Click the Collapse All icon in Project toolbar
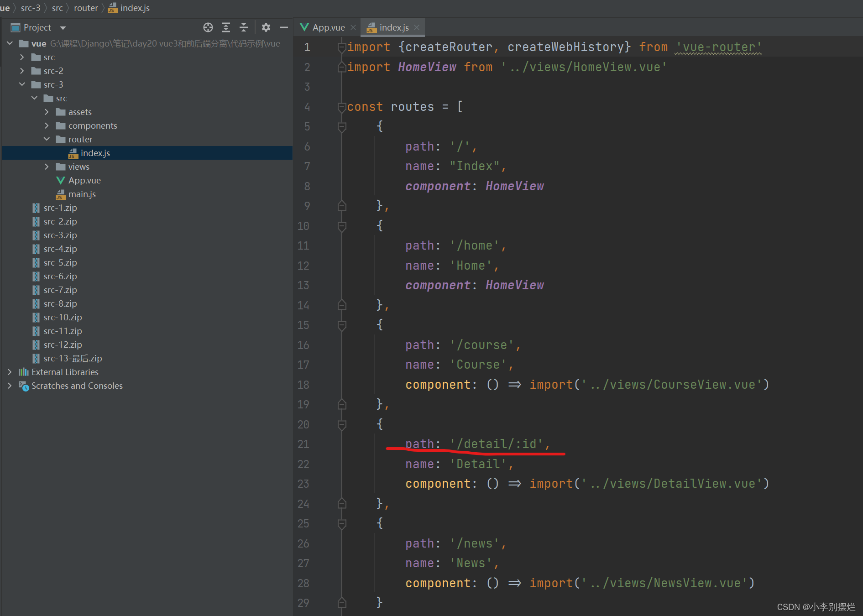Viewport: 863px width, 616px height. coord(244,27)
